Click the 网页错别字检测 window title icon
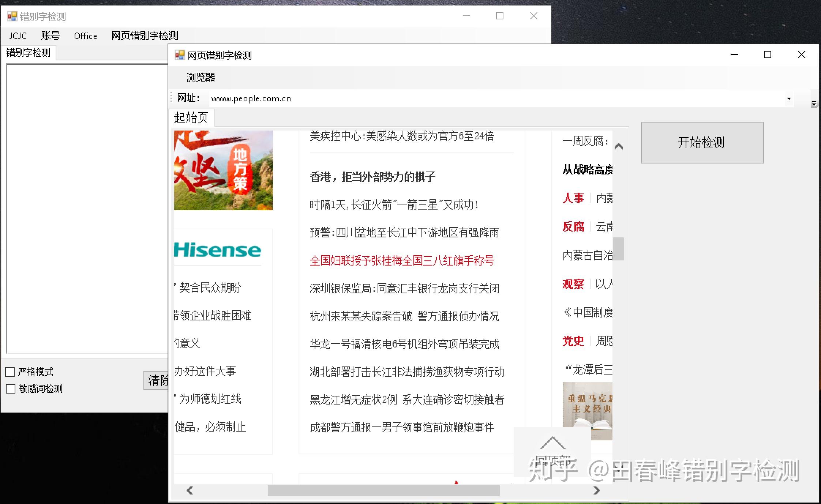This screenshot has width=821, height=504. tap(179, 55)
